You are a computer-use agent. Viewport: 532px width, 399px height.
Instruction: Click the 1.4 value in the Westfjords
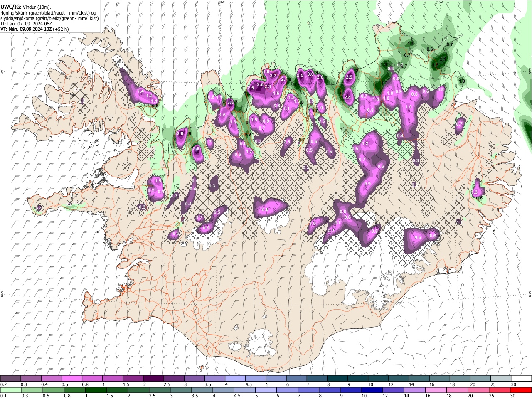click(140, 91)
